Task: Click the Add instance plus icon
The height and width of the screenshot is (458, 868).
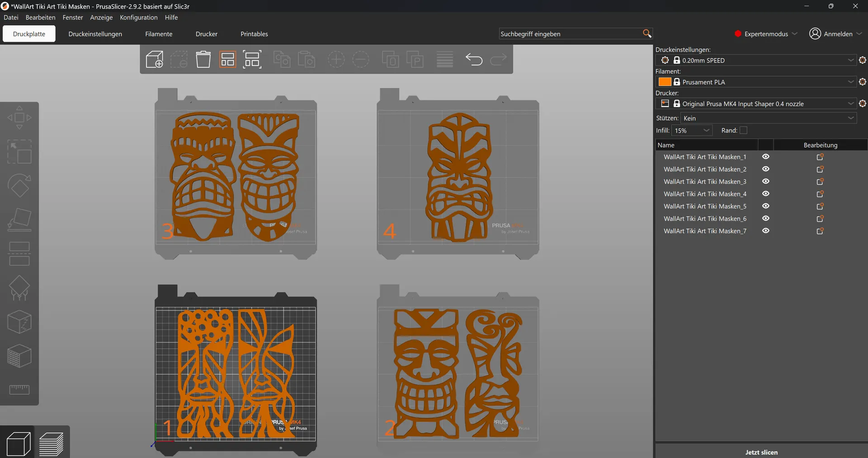Action: point(336,59)
